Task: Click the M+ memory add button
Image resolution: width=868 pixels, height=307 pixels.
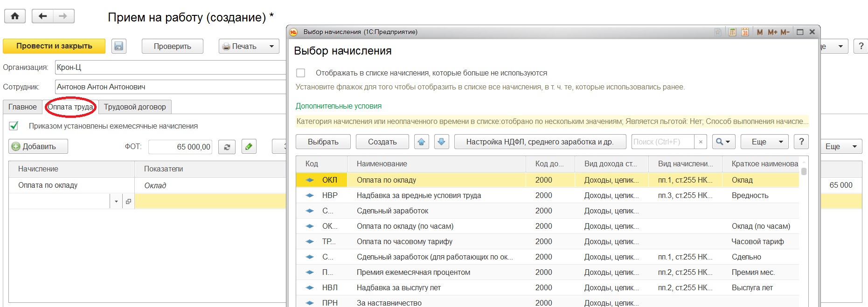Action: coord(772,32)
